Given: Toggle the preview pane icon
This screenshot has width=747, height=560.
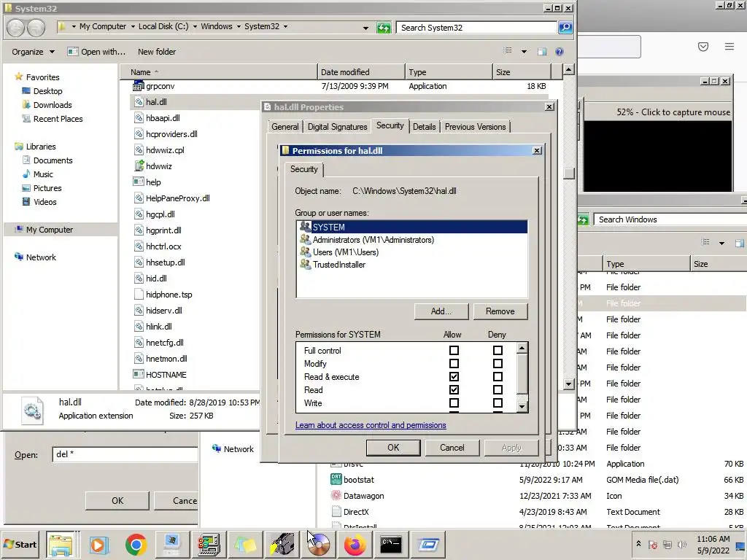Looking at the screenshot, I should point(542,52).
